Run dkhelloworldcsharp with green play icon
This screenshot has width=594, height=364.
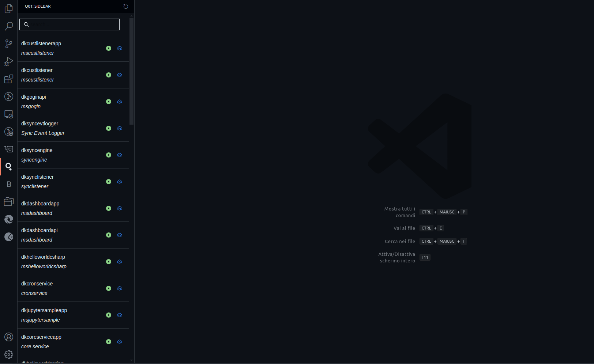(x=109, y=262)
